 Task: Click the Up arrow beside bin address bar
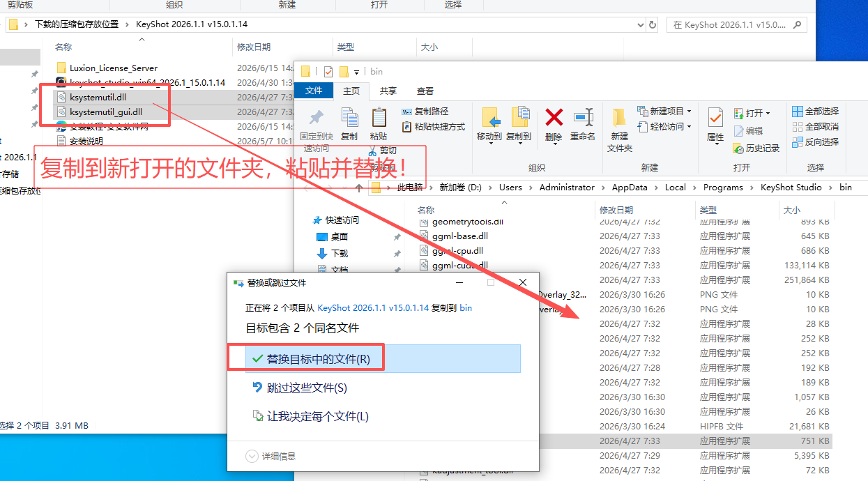point(359,188)
